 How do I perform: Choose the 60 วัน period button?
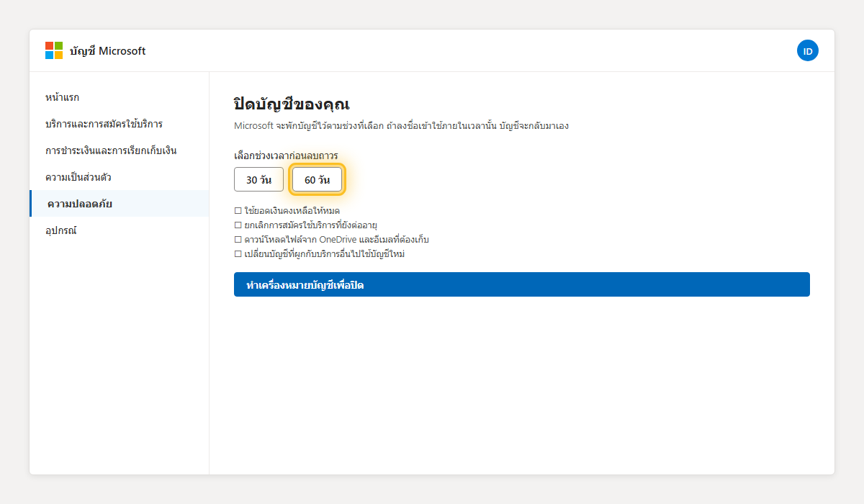click(x=317, y=179)
